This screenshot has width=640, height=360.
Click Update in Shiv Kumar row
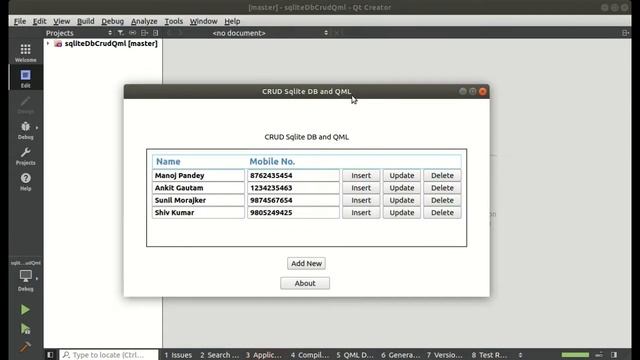point(402,212)
